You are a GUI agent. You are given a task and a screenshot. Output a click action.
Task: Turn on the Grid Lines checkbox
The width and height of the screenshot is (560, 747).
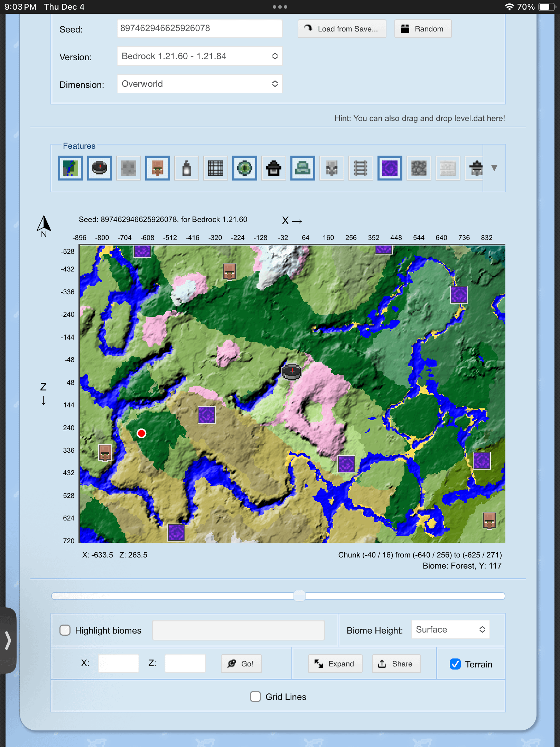[255, 697]
